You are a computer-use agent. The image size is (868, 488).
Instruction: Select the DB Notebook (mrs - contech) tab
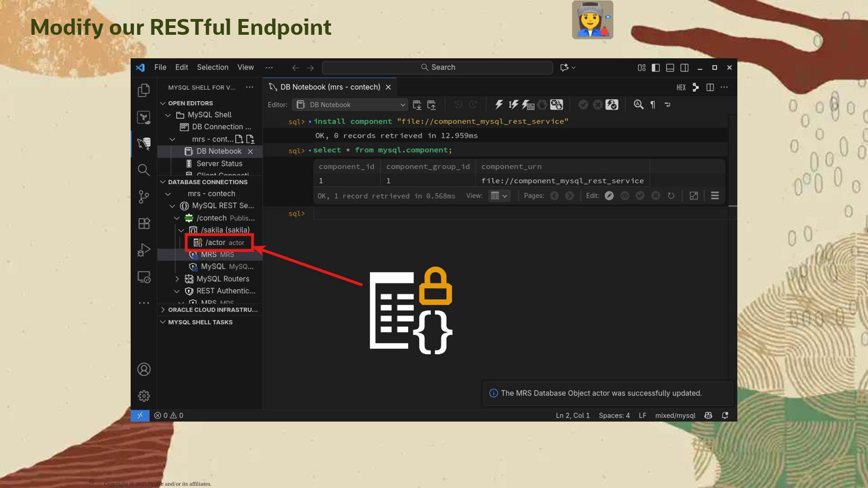(330, 87)
